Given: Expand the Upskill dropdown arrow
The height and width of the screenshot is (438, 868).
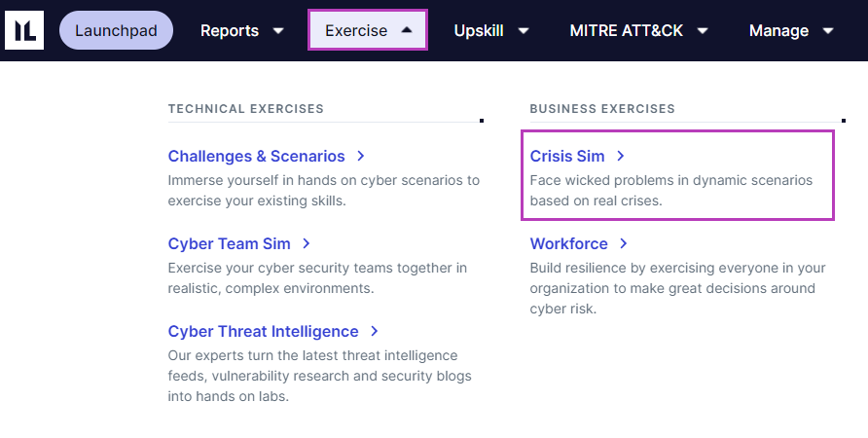Looking at the screenshot, I should pos(524,31).
